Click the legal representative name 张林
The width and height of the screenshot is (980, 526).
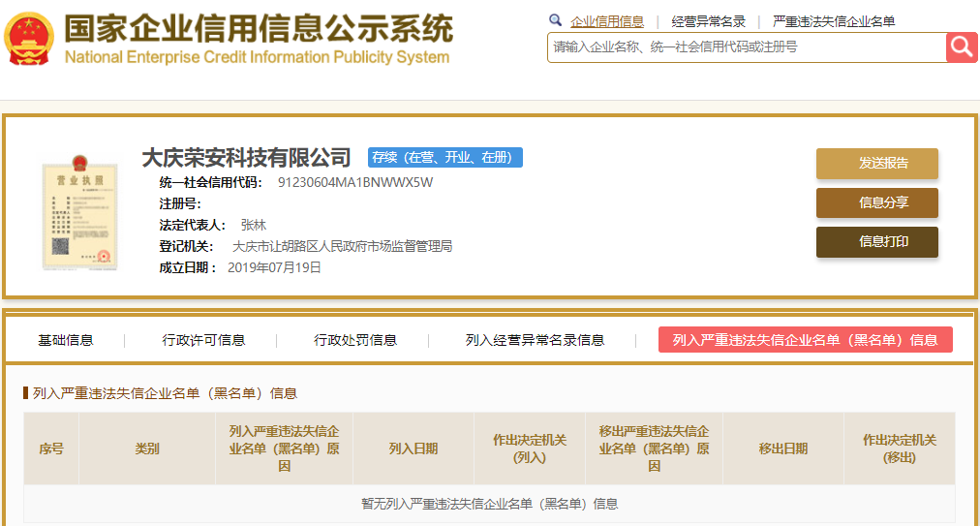point(253,225)
